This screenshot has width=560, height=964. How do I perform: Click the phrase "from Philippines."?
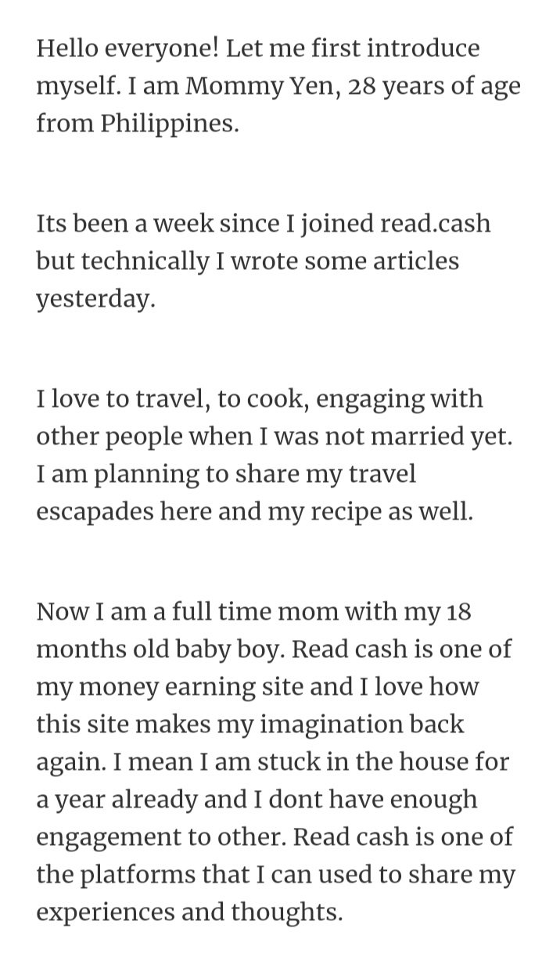coord(138,124)
